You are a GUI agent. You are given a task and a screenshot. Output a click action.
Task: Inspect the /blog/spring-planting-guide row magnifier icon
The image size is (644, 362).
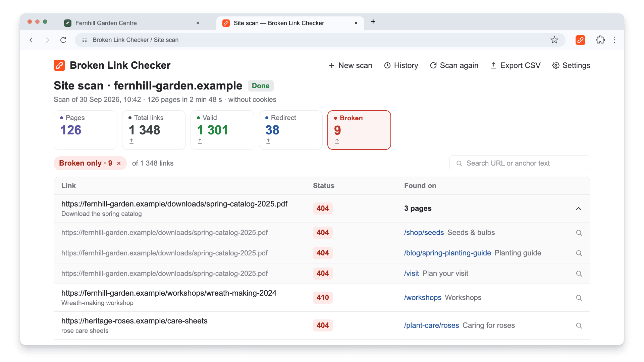tap(579, 253)
